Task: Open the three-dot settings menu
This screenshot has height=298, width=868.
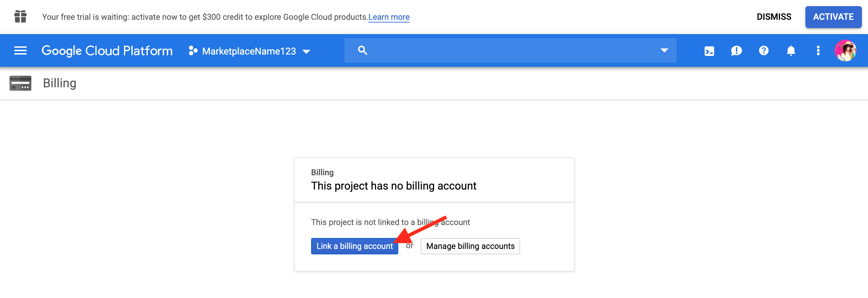Action: (x=818, y=51)
